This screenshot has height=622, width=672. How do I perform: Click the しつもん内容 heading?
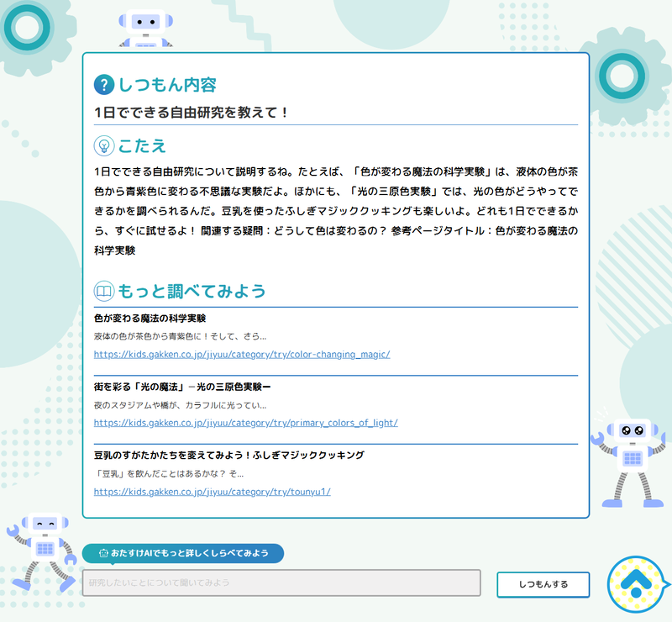click(x=167, y=85)
